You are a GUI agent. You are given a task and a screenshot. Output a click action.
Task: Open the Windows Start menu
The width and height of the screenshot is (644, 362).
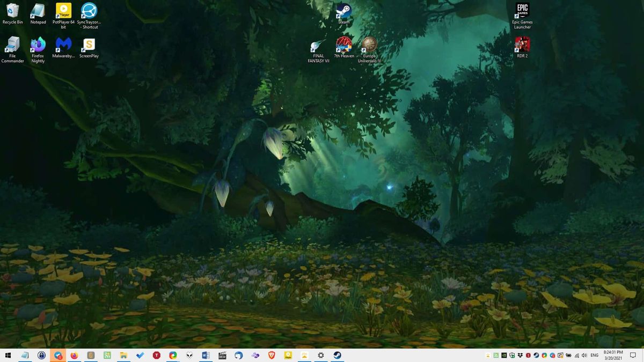coord(8,355)
